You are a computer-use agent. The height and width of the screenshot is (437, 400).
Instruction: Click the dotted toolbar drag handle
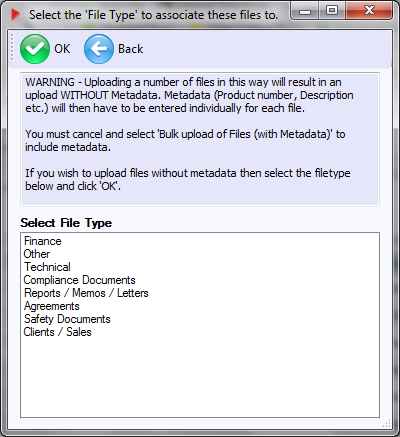(12, 48)
